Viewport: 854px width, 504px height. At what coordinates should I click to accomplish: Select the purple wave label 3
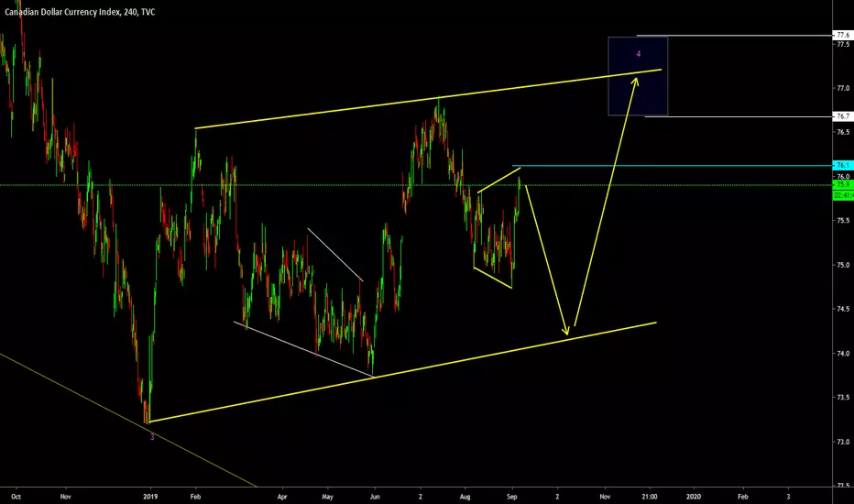click(152, 437)
